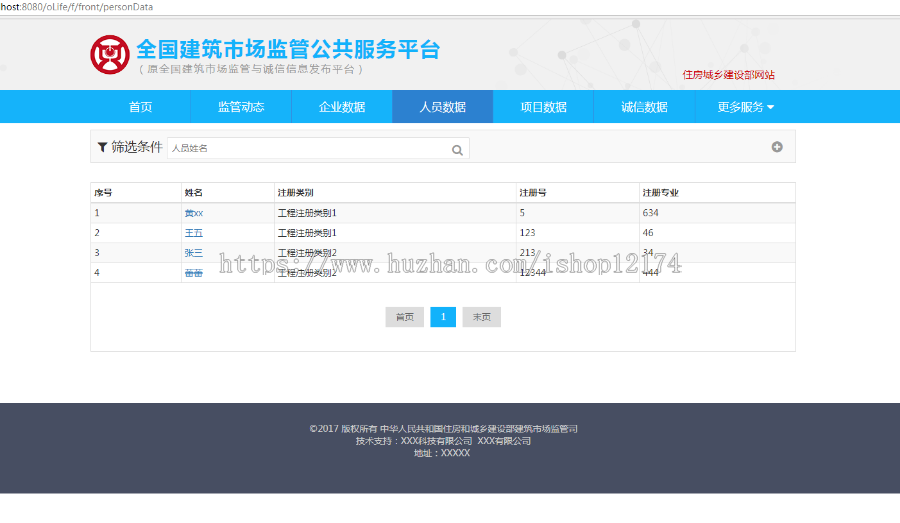
Task: Click registration specialty 634 cell
Action: (x=650, y=213)
